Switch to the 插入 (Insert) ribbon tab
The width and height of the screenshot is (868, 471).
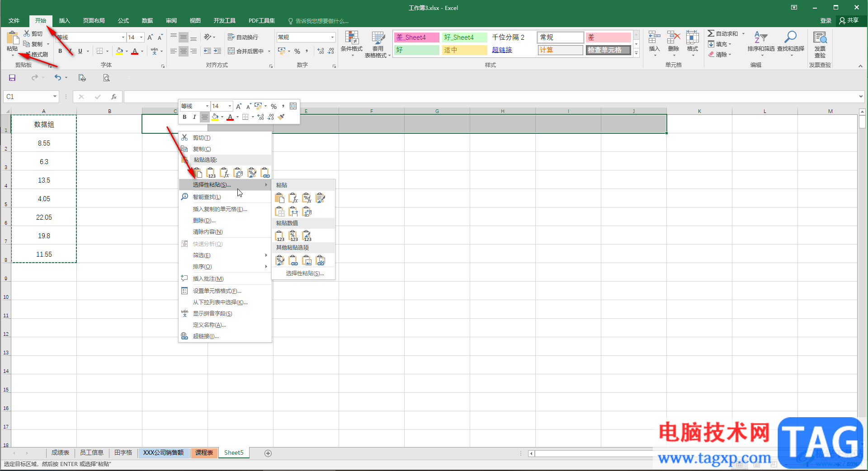pos(65,21)
